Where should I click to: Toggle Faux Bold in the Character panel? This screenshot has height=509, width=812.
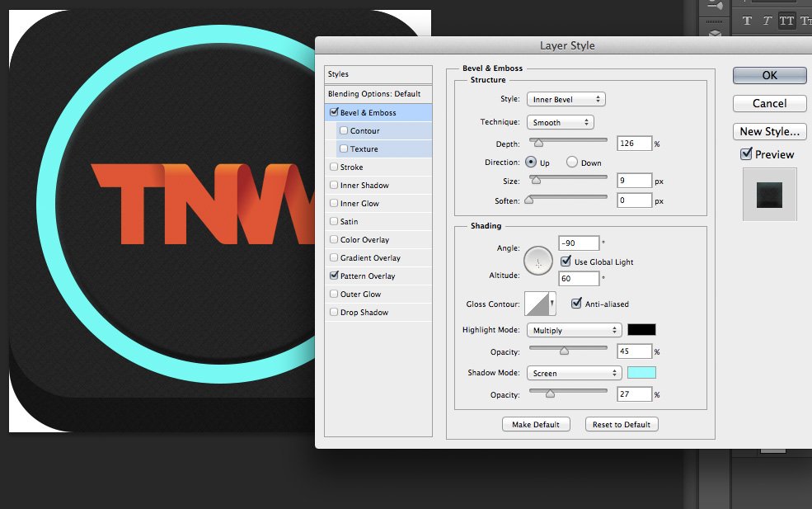(x=747, y=21)
